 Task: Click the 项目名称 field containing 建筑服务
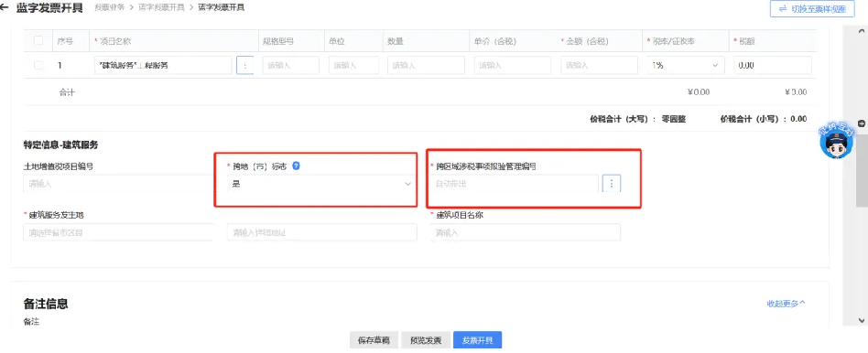tap(163, 65)
